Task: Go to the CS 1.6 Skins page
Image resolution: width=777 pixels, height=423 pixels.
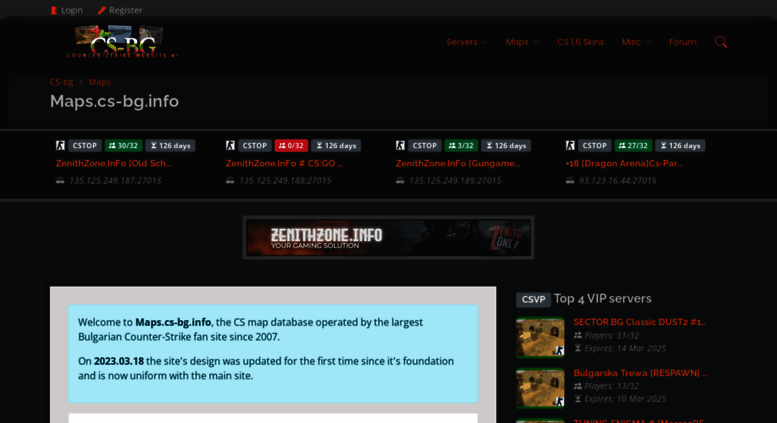Action: (x=580, y=42)
